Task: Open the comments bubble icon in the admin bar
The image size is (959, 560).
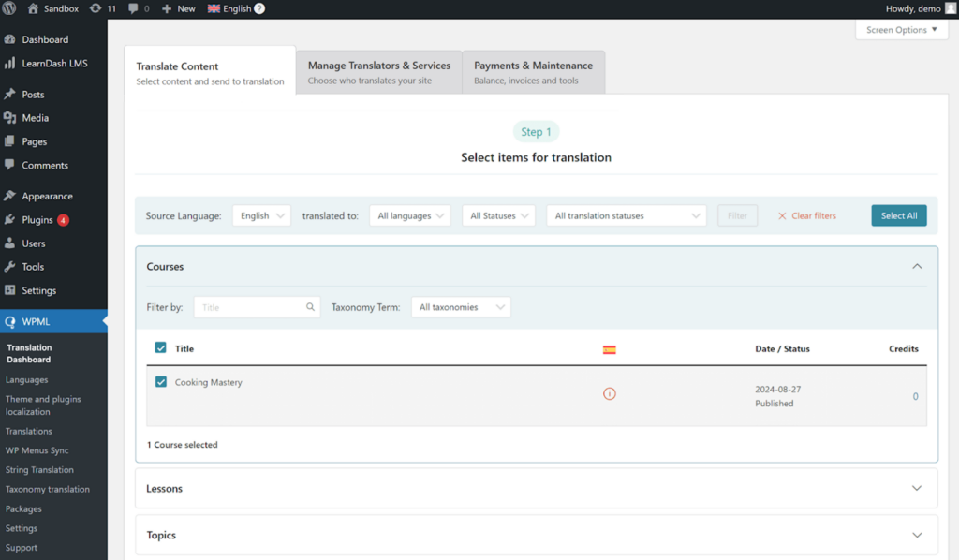Action: click(x=133, y=8)
